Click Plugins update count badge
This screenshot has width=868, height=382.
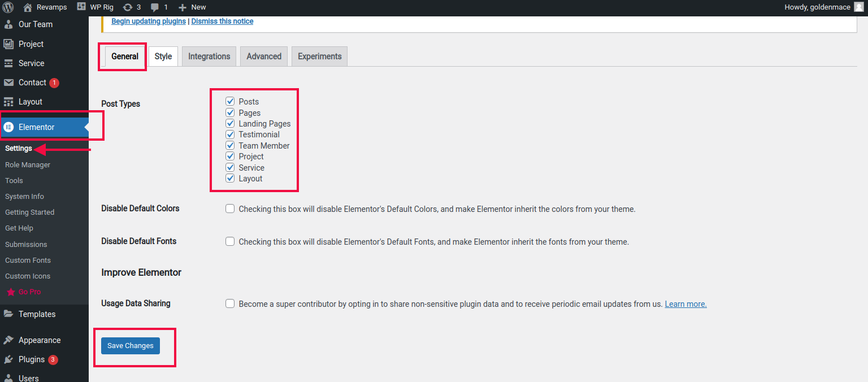tap(53, 360)
